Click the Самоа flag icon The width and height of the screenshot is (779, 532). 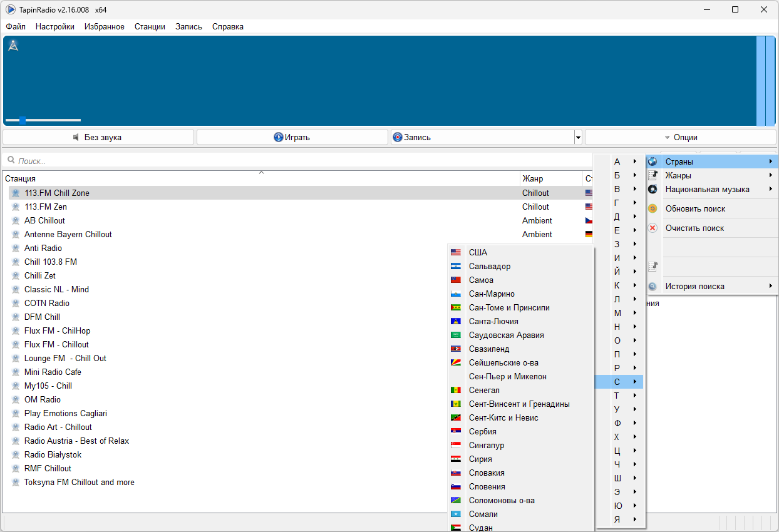(456, 280)
